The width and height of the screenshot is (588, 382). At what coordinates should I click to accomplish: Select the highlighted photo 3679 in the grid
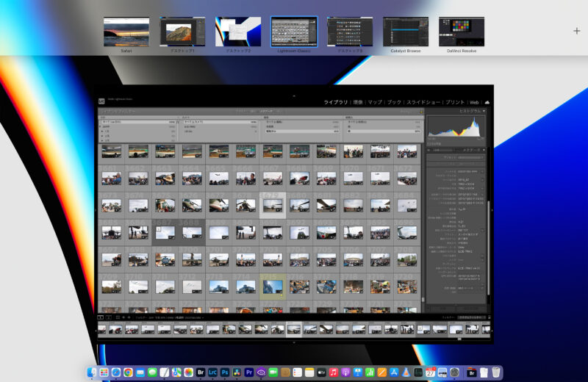273,206
